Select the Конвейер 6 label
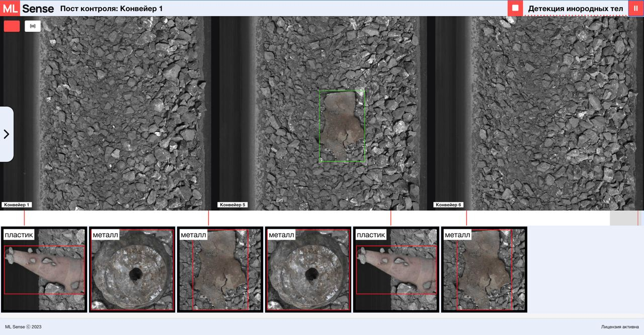 [x=448, y=205]
